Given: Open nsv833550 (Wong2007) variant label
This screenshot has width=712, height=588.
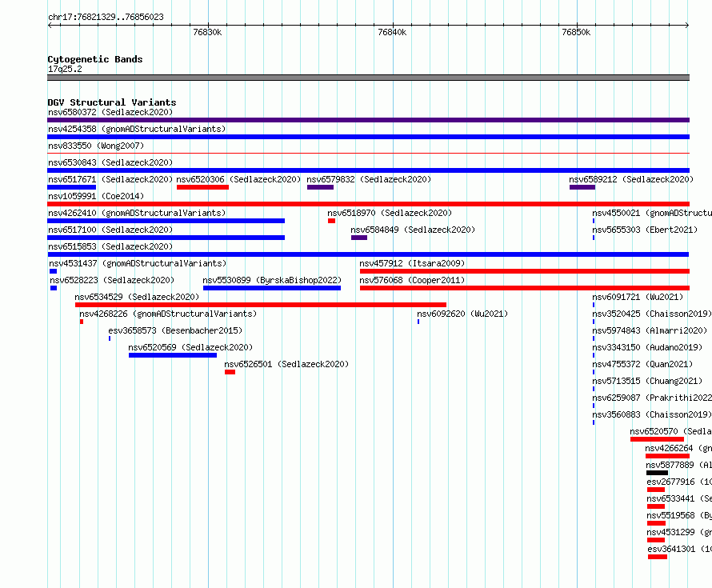Looking at the screenshot, I should pos(96,146).
